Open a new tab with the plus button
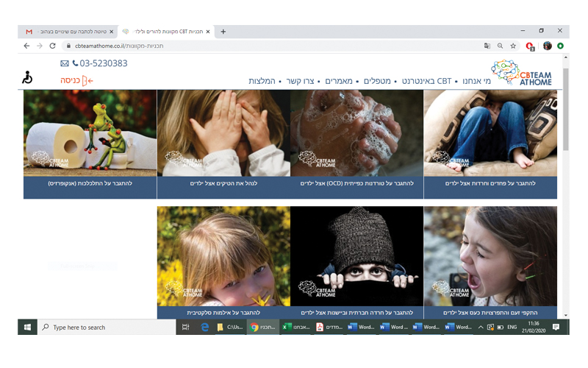The image size is (588, 368). point(223,32)
